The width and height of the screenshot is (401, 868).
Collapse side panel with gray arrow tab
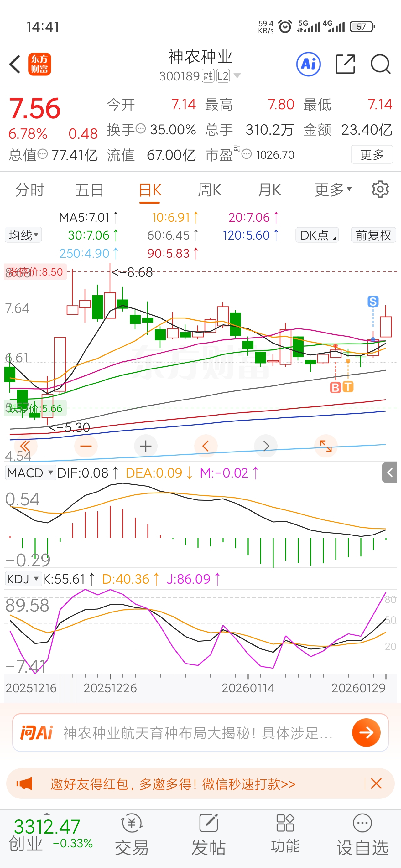click(x=389, y=473)
